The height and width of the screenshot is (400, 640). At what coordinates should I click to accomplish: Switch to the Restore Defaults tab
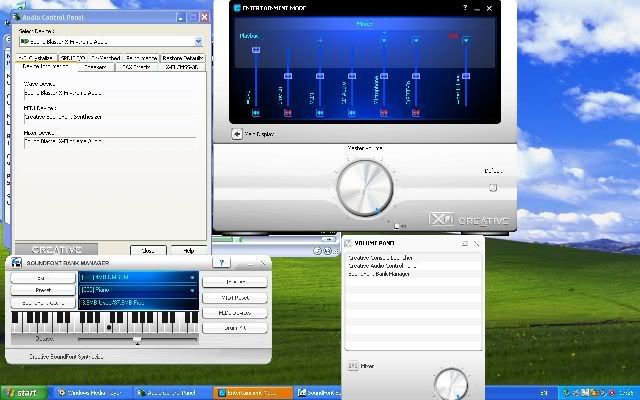(182, 58)
